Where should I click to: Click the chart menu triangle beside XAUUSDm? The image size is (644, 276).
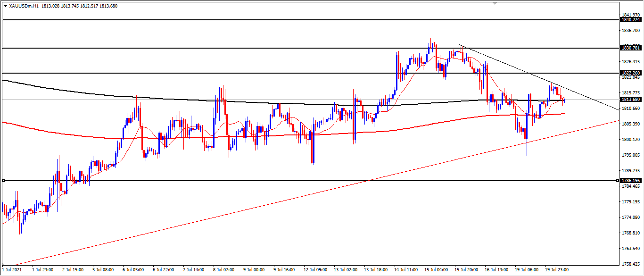tap(5, 6)
